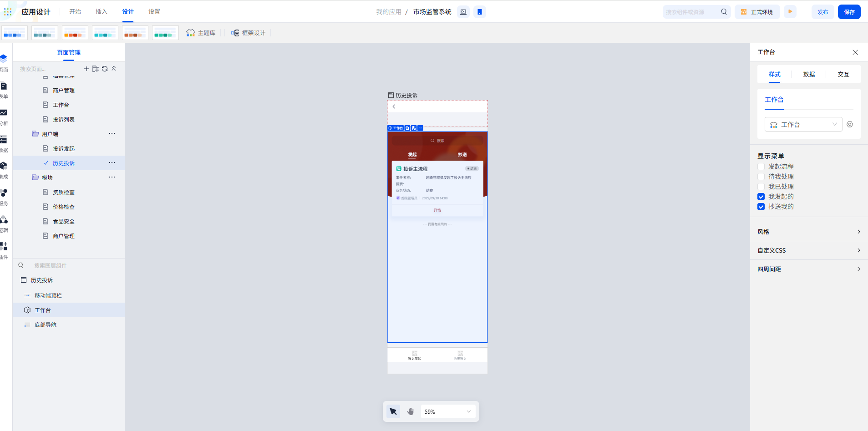Click the component layout icon beside delete

[414, 128]
